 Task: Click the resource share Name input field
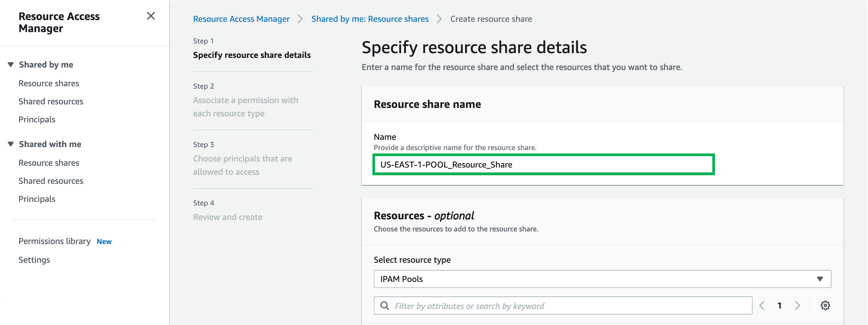pyautogui.click(x=543, y=164)
